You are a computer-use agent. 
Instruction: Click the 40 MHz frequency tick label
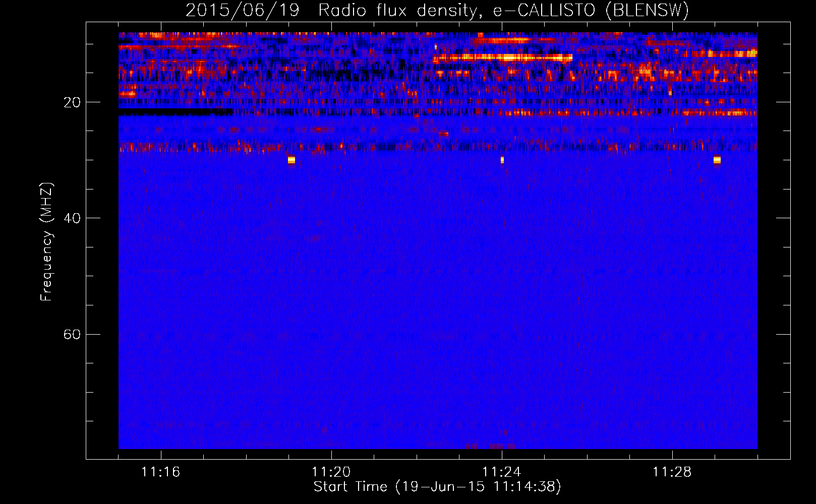[x=72, y=218]
